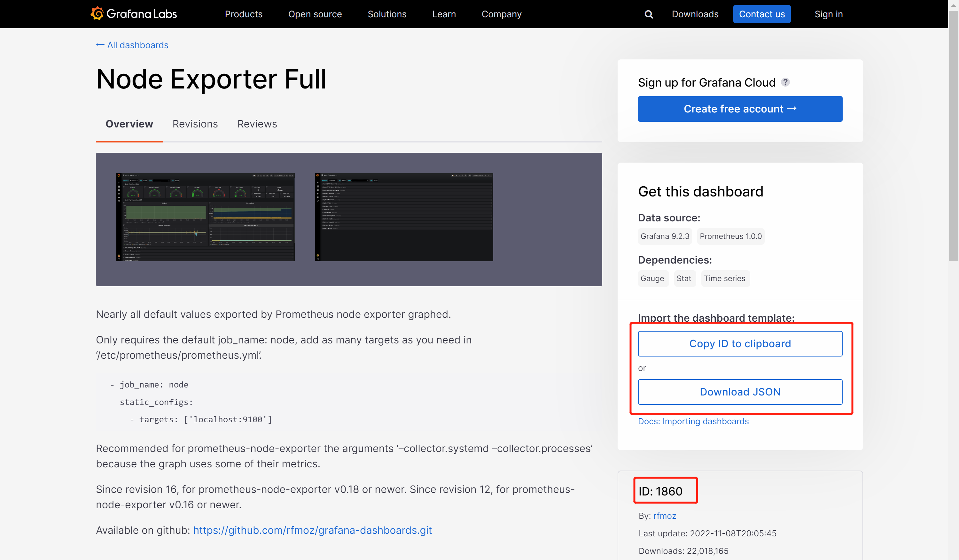Viewport: 959px width, 560px height.
Task: Click the Prometheus 1.0.0 tag
Action: pos(730,236)
